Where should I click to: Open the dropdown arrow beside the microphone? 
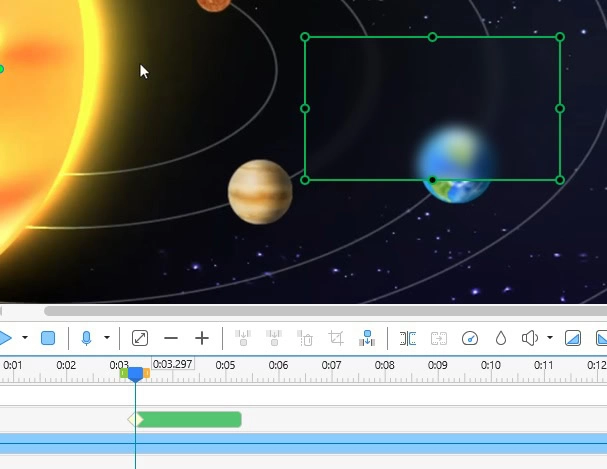tap(107, 338)
